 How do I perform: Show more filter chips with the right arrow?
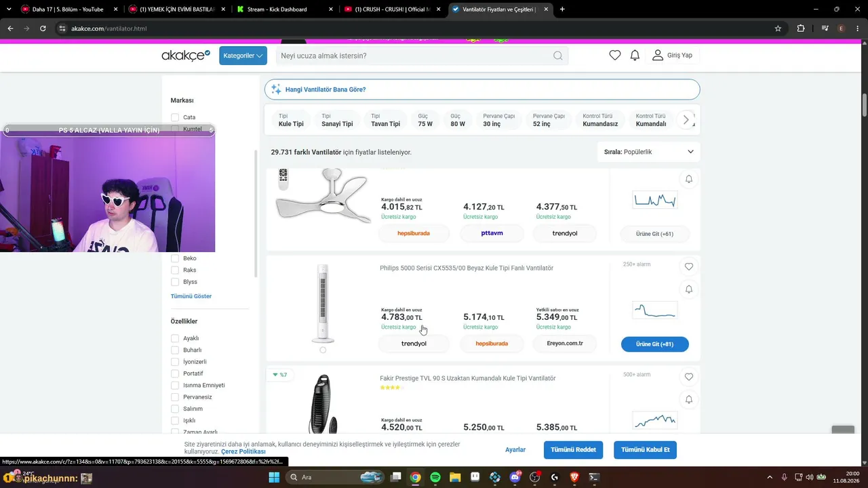point(686,120)
